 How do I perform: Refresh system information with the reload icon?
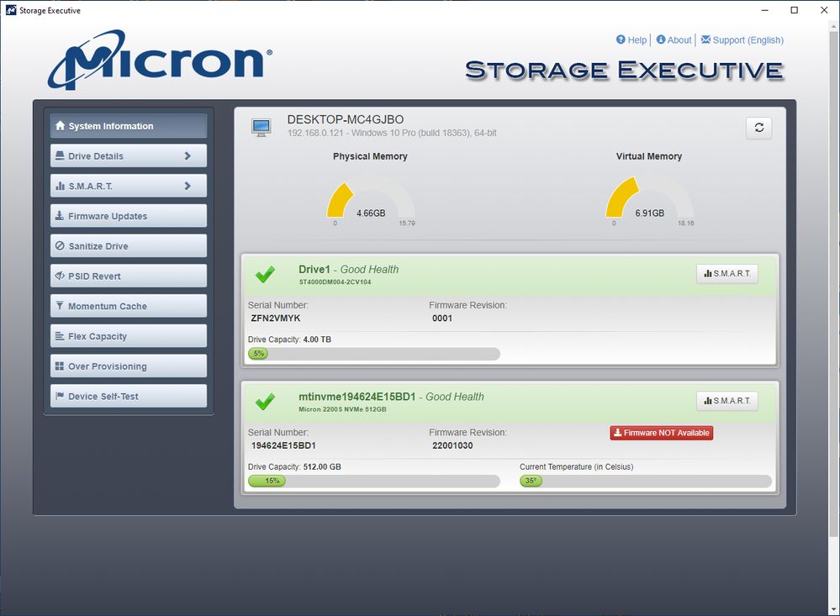pyautogui.click(x=759, y=128)
